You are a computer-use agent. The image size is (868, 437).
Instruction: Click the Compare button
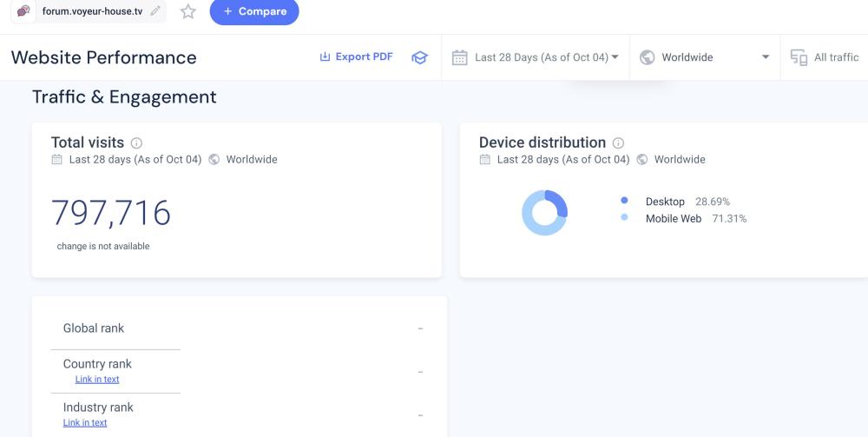click(254, 11)
